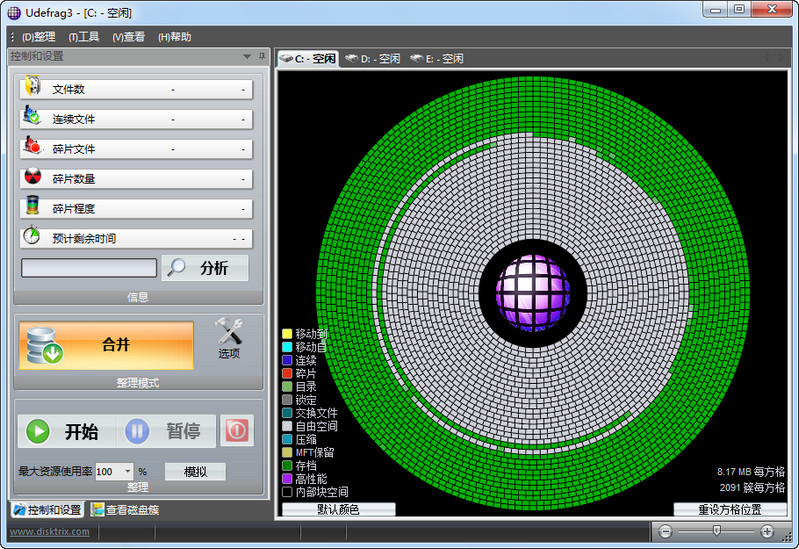Click the magnifier 分析 analyze button

click(x=205, y=268)
